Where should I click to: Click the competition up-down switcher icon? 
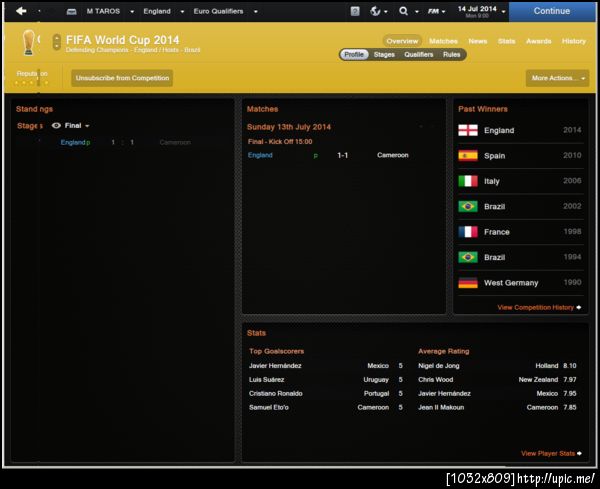pos(57,42)
